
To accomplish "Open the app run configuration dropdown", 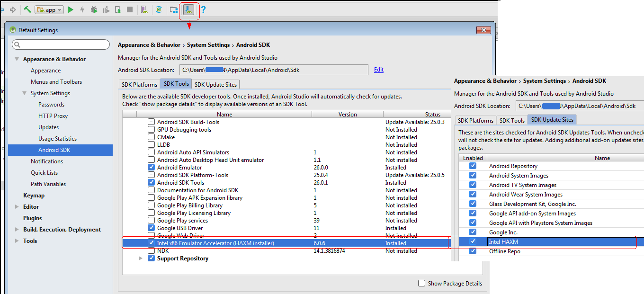I will (x=49, y=9).
